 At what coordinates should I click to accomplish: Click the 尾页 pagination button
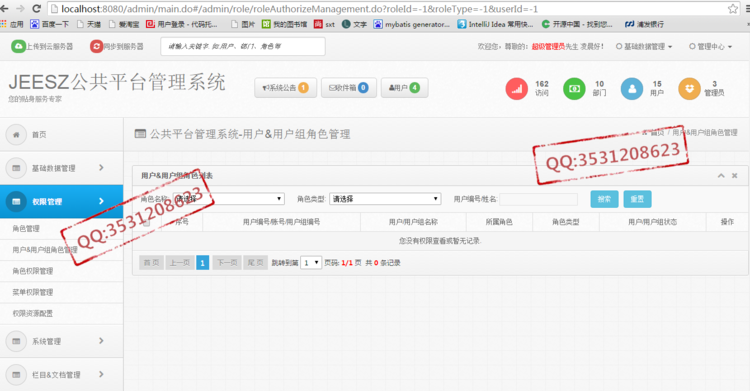[255, 263]
